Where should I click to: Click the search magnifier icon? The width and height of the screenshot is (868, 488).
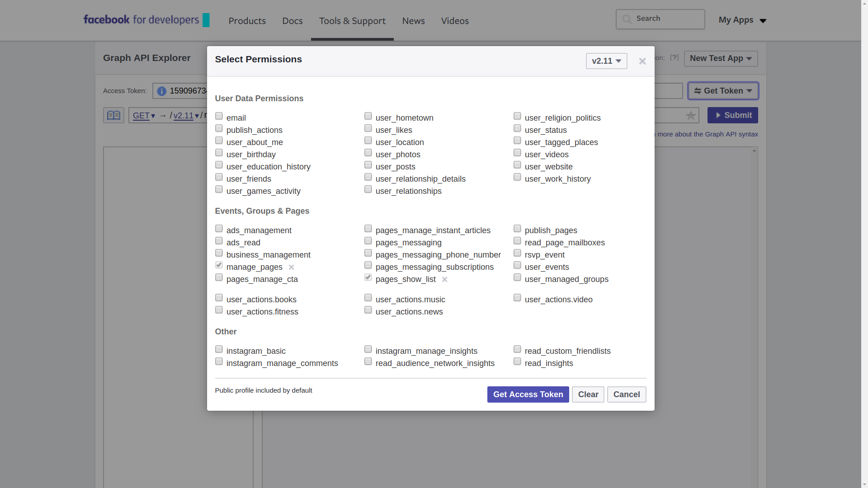tap(627, 19)
